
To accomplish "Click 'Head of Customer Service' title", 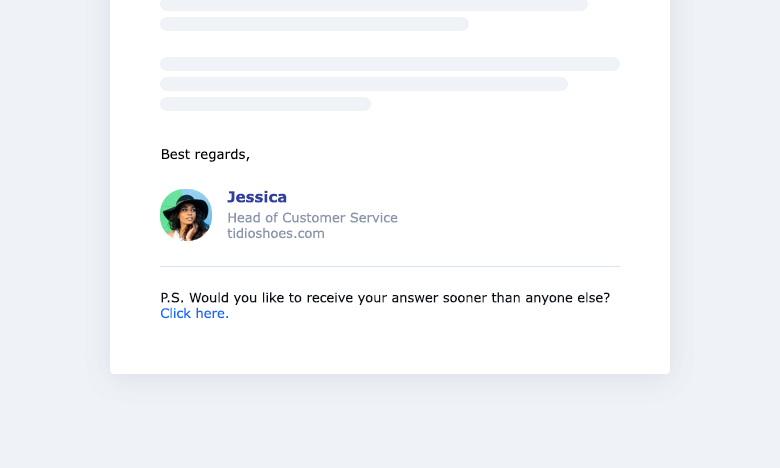I will click(x=312, y=218).
